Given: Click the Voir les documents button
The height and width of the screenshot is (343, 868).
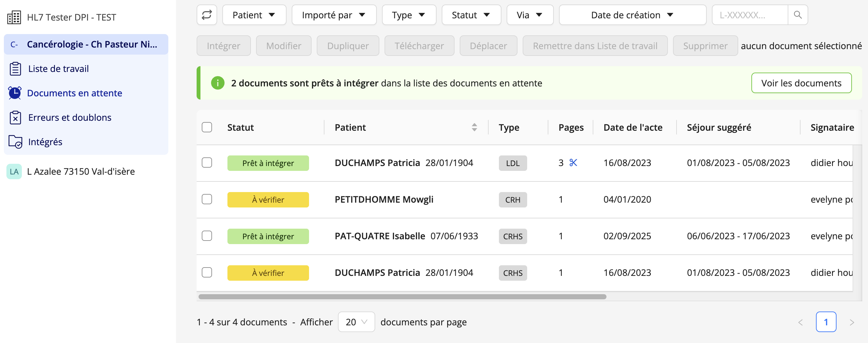Looking at the screenshot, I should (x=801, y=83).
